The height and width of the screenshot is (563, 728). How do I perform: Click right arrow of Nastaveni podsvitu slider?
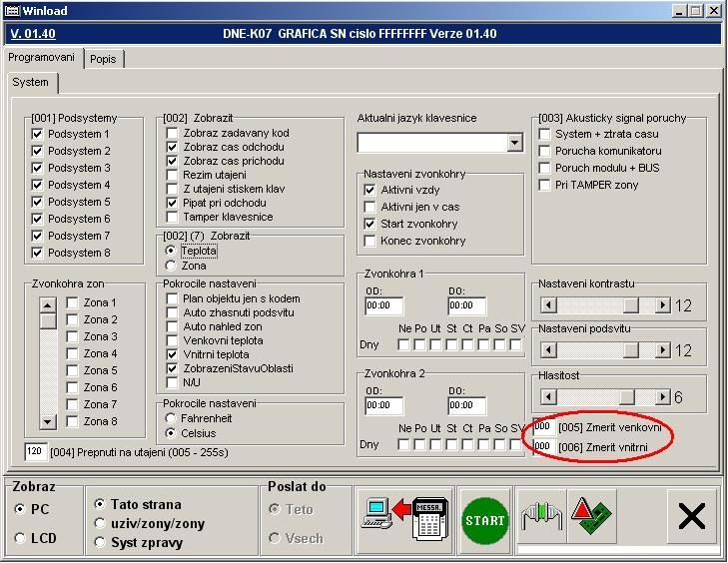pos(662,349)
